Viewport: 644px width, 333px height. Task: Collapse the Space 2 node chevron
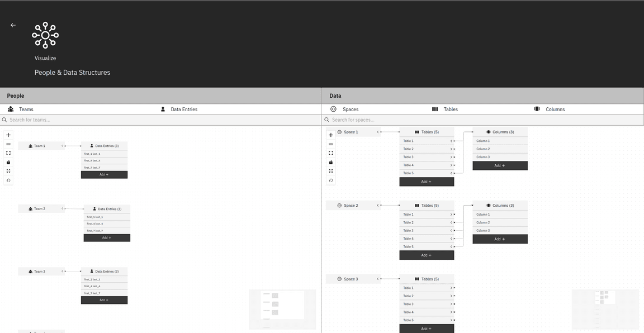378,206
